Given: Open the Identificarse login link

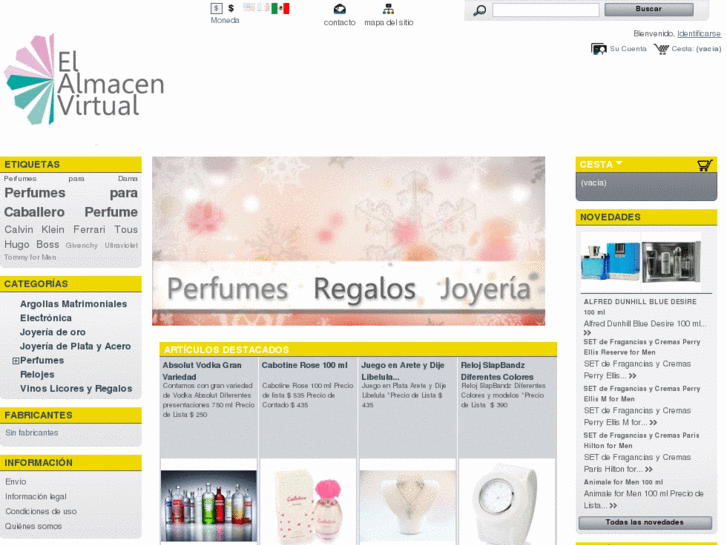Looking at the screenshot, I should pos(699,33).
